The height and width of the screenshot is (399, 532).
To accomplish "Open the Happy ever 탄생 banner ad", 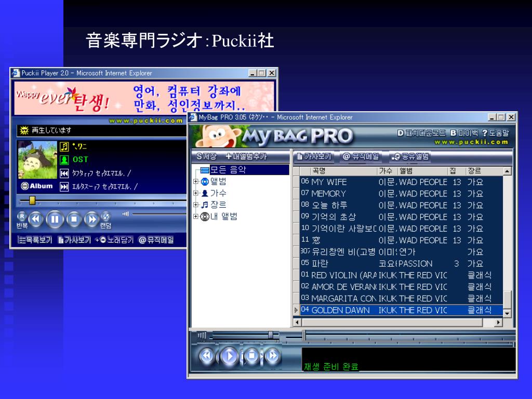I will pyautogui.click(x=144, y=98).
